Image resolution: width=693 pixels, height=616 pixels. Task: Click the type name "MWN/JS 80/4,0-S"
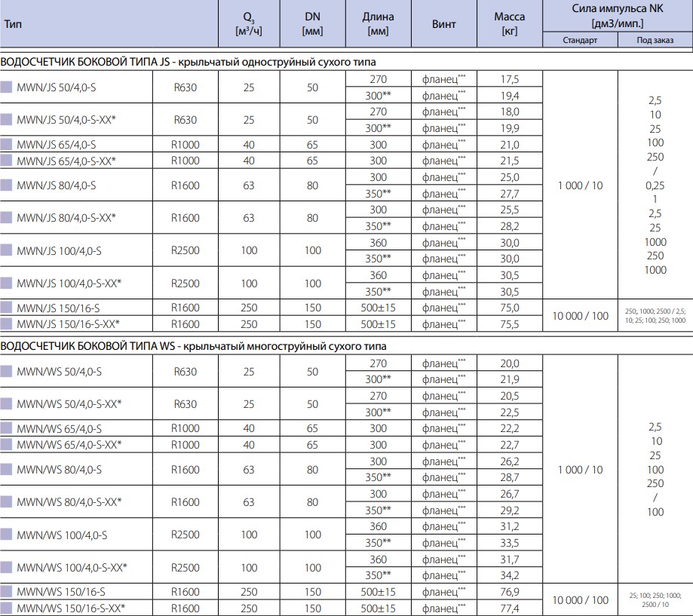click(56, 185)
